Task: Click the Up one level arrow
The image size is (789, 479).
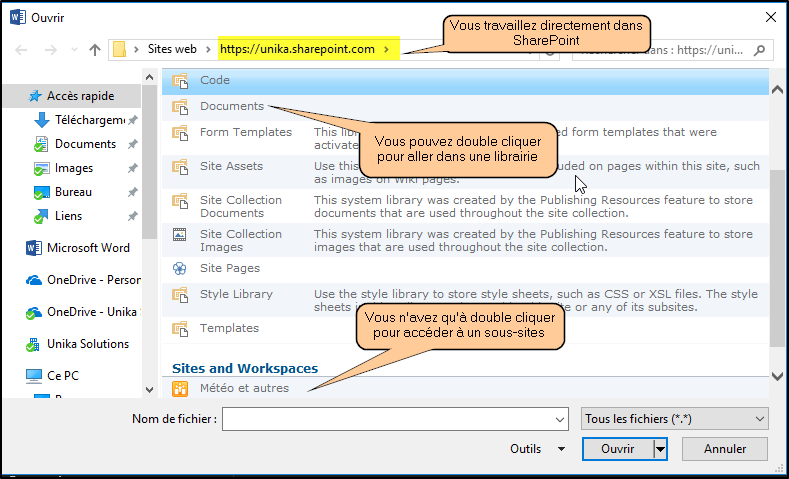Action: (x=95, y=50)
